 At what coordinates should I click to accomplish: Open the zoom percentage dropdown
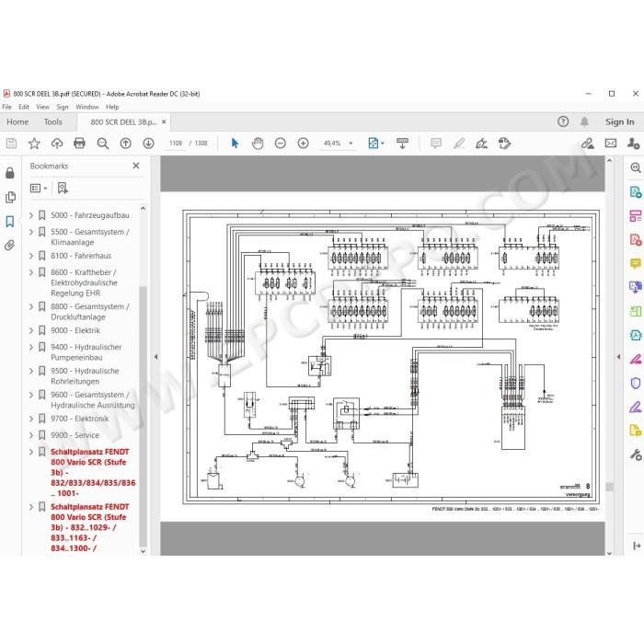(351, 143)
